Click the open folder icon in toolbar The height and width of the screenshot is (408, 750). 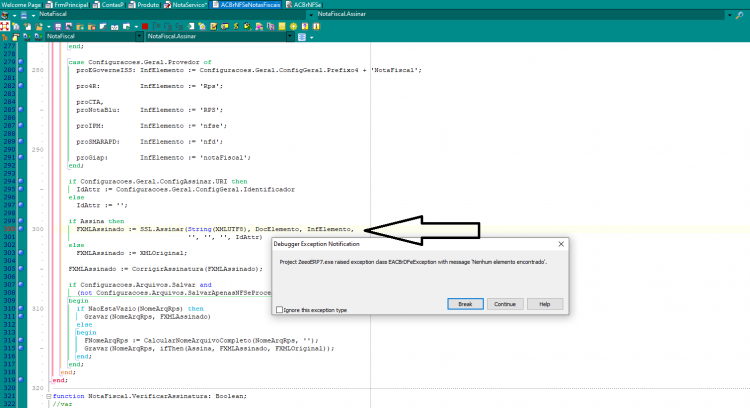click(x=39, y=26)
